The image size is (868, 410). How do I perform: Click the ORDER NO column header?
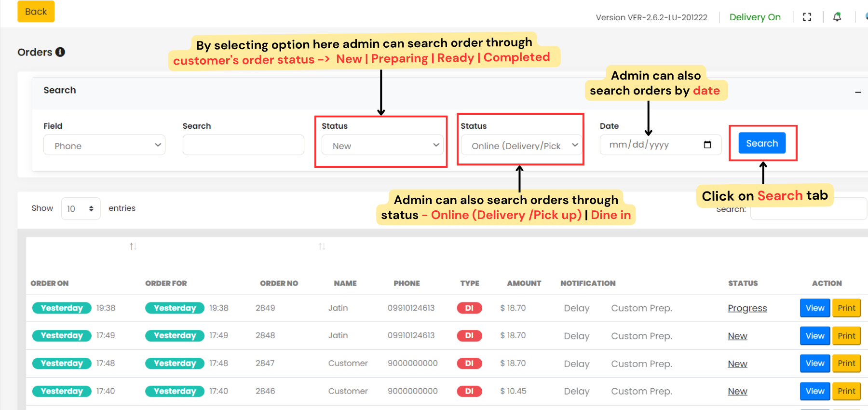tap(279, 283)
